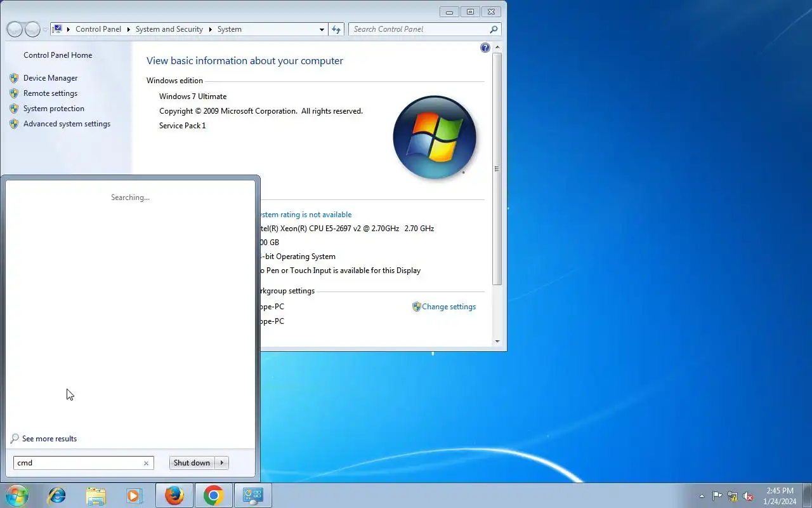Launch Firefox from the taskbar
812x508 pixels.
(174, 495)
